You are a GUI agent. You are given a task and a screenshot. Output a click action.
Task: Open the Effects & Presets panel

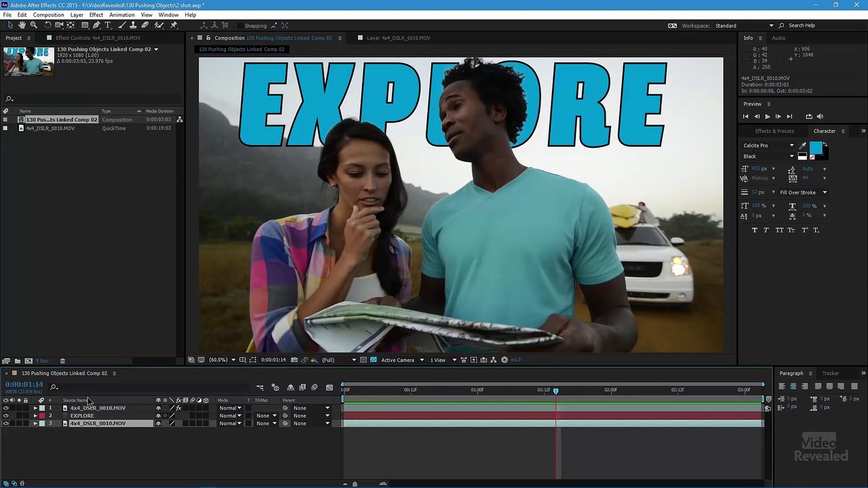click(774, 131)
